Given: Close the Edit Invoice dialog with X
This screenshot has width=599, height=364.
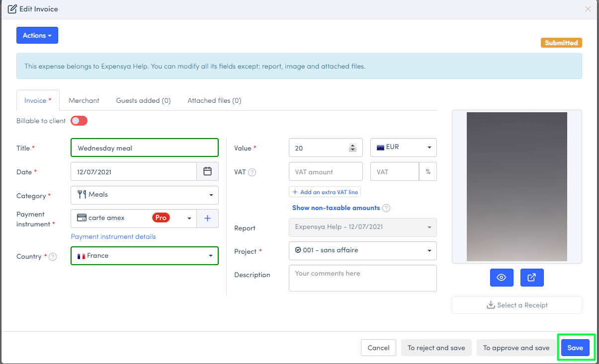Looking at the screenshot, I should point(588,9).
